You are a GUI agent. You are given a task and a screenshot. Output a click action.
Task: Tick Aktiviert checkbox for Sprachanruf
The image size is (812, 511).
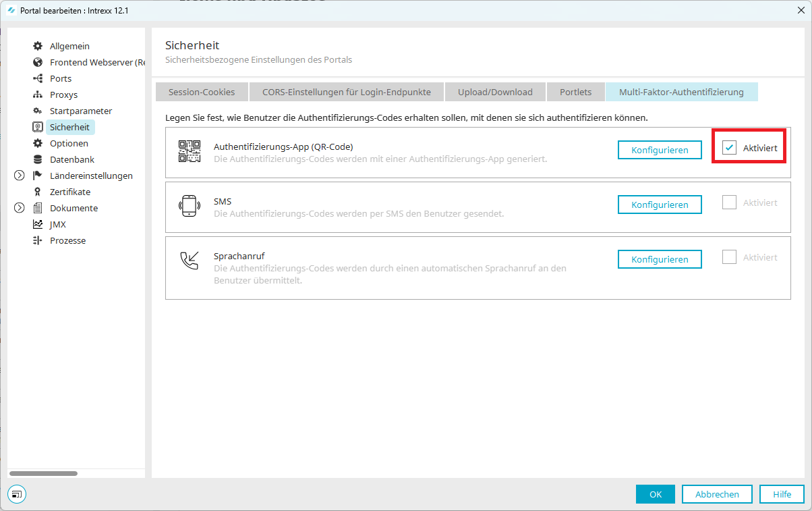coord(729,257)
